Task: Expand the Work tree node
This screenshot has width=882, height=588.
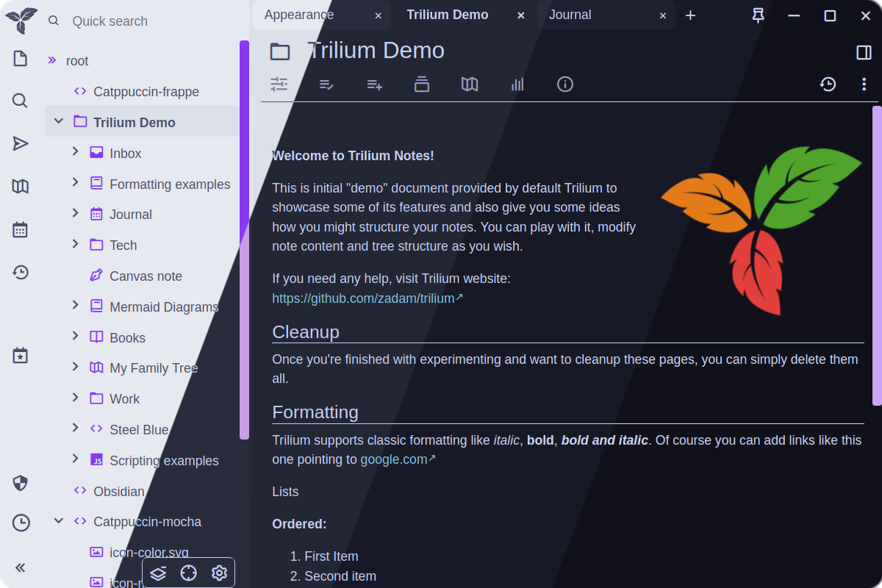Action: 75,398
